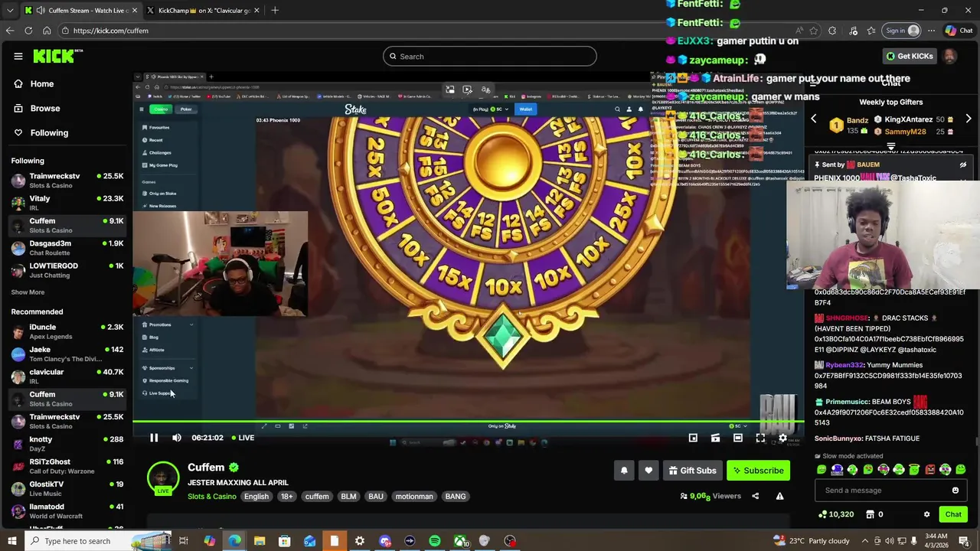Viewport: 980px width, 551px height.
Task: Enter fullscreen mode on the player
Action: [760, 438]
